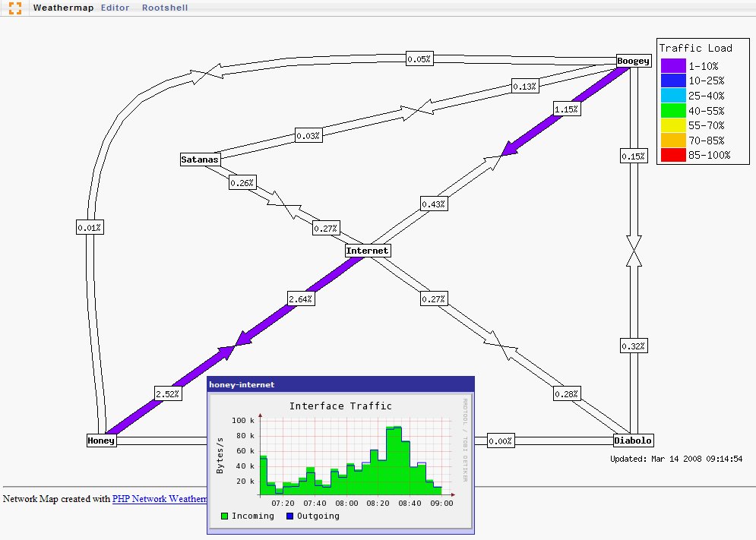Click the Internet node

click(368, 251)
